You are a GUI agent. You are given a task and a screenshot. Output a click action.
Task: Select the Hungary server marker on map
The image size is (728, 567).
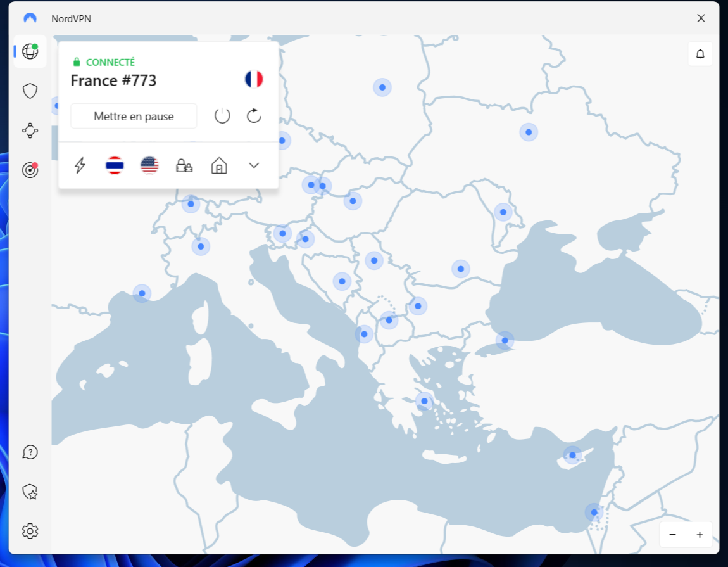[353, 201]
